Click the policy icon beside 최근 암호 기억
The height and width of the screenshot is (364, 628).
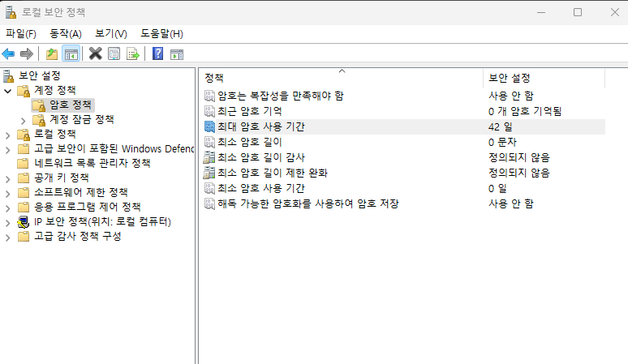209,111
